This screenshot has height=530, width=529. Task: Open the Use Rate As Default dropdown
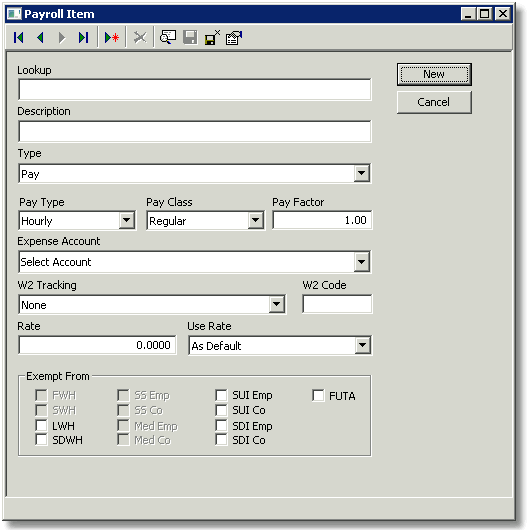tap(362, 345)
